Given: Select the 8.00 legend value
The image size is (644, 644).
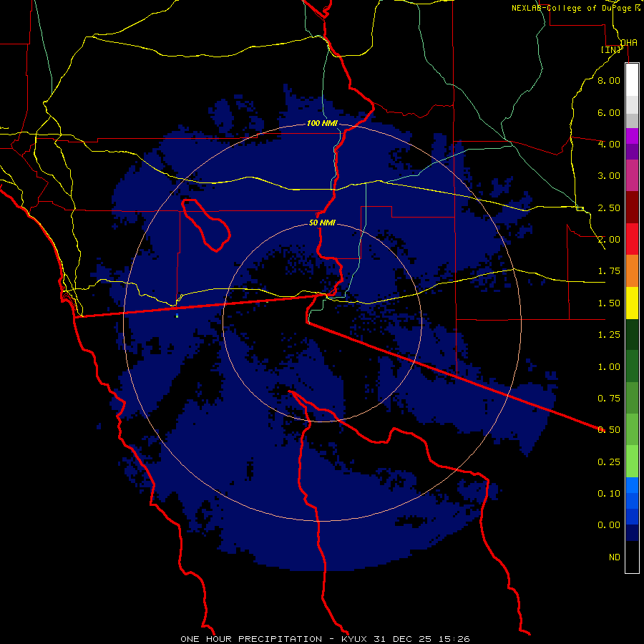Looking at the screenshot, I should tap(609, 80).
